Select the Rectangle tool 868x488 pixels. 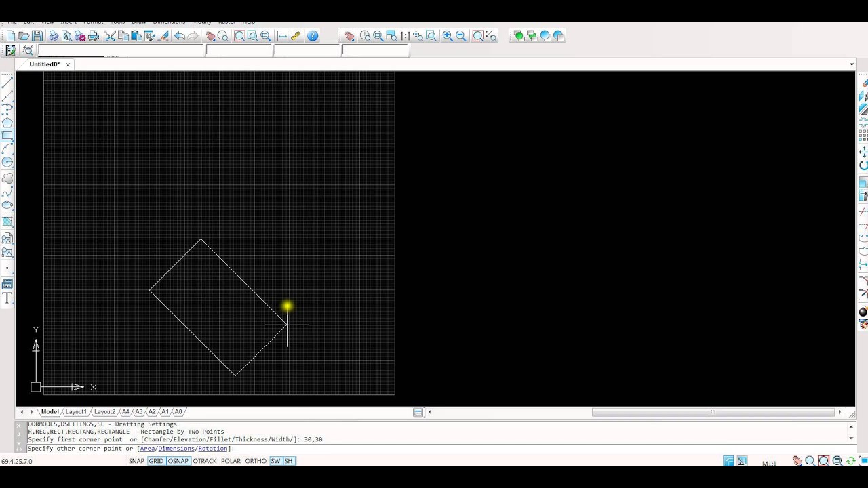pyautogui.click(x=7, y=136)
